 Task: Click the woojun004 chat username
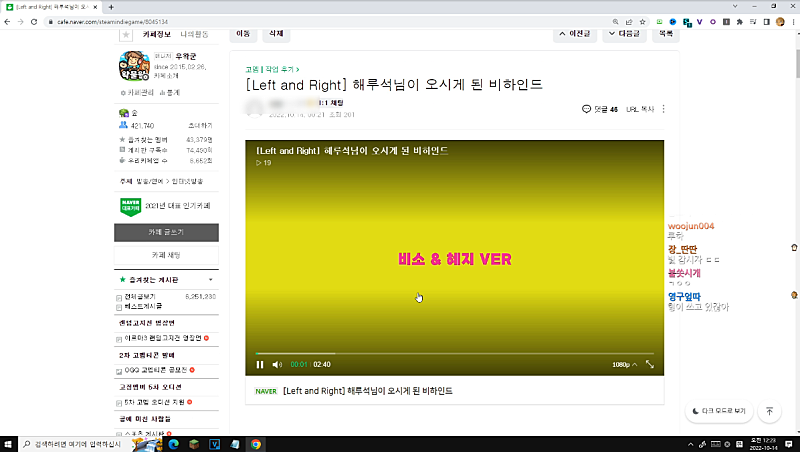[691, 226]
